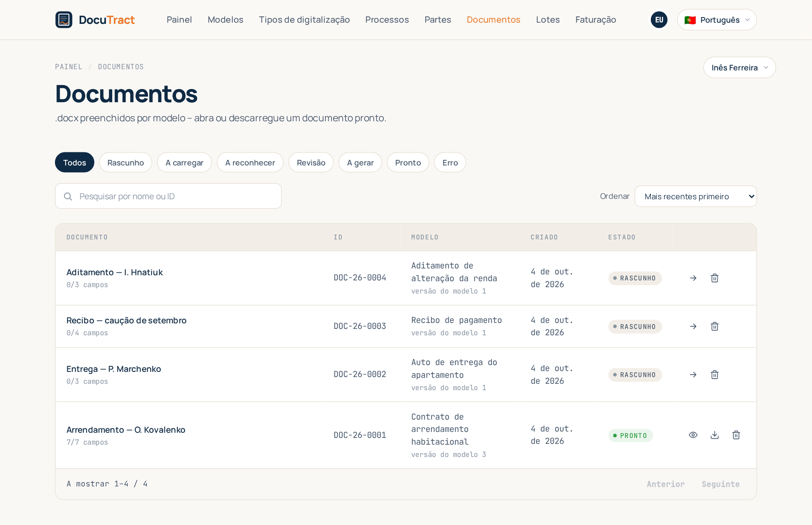Click the Anterior pagination button
Image resolution: width=812 pixels, height=525 pixels.
click(666, 484)
